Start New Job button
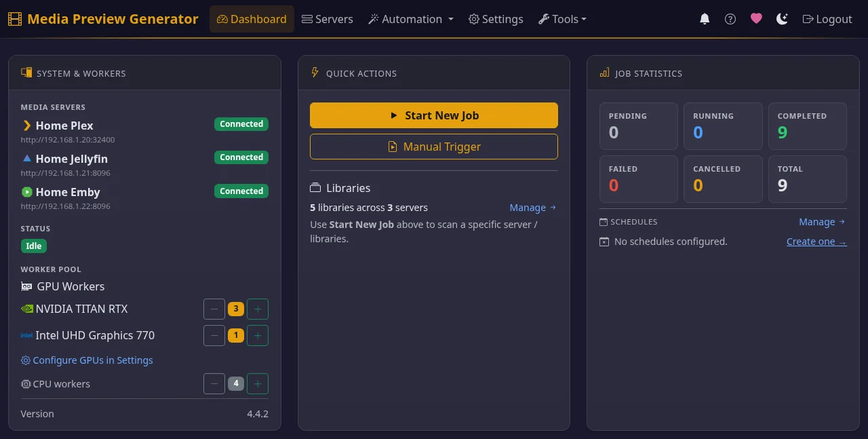868x439 pixels. (434, 115)
